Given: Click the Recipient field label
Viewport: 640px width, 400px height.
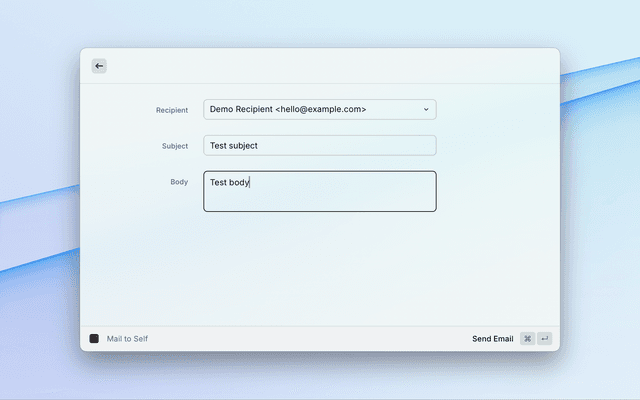Looking at the screenshot, I should tap(171, 110).
